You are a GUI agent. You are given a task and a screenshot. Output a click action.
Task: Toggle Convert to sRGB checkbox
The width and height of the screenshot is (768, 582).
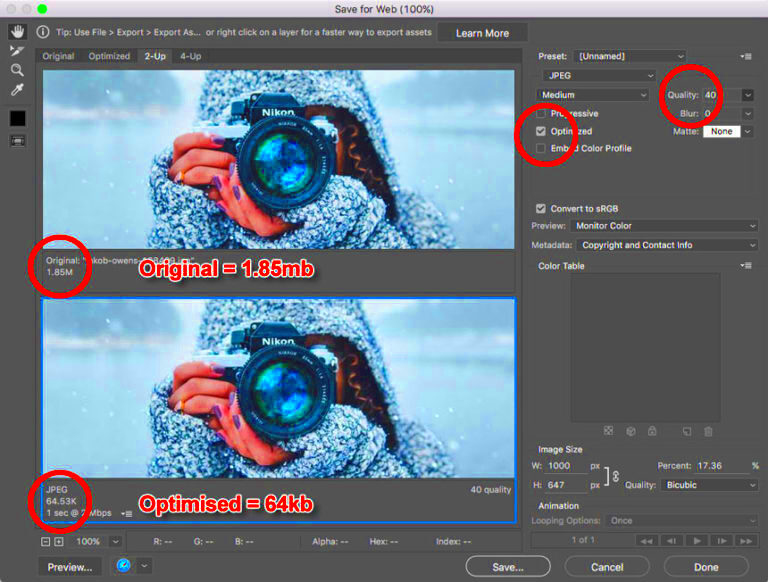point(541,209)
